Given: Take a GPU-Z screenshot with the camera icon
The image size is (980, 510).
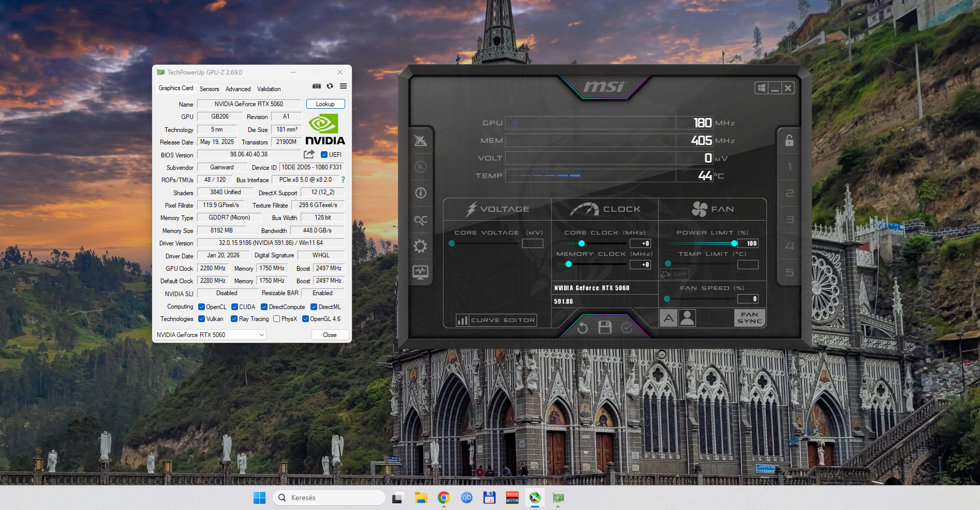Looking at the screenshot, I should (317, 86).
